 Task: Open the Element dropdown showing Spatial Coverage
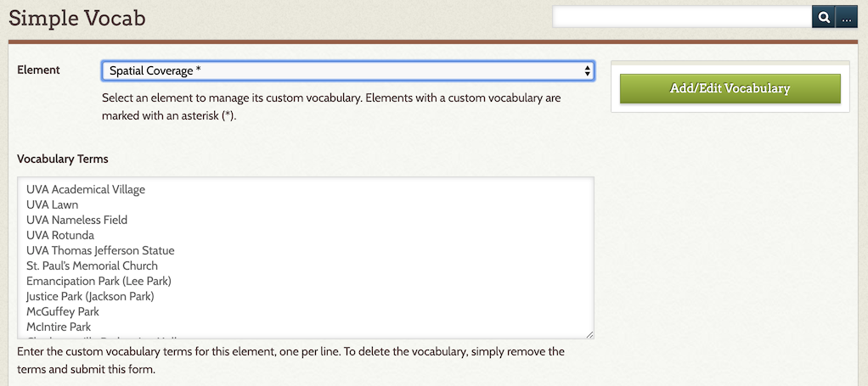click(x=348, y=70)
